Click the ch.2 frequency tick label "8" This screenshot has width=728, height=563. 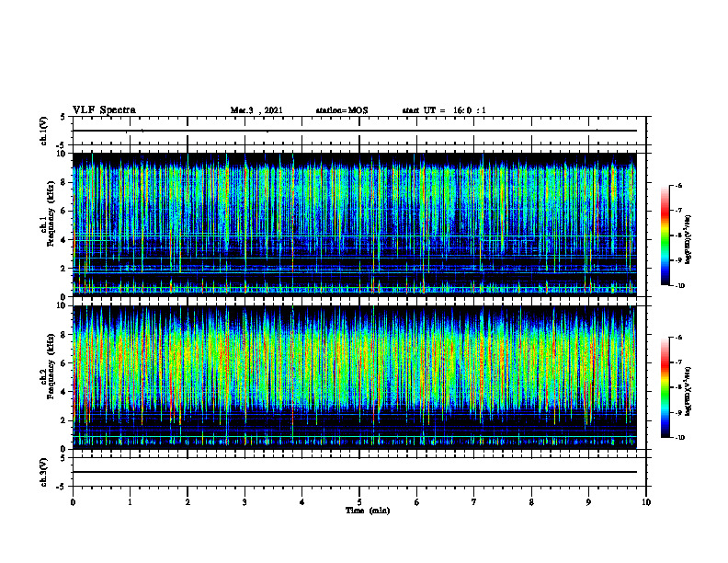[x=63, y=335]
